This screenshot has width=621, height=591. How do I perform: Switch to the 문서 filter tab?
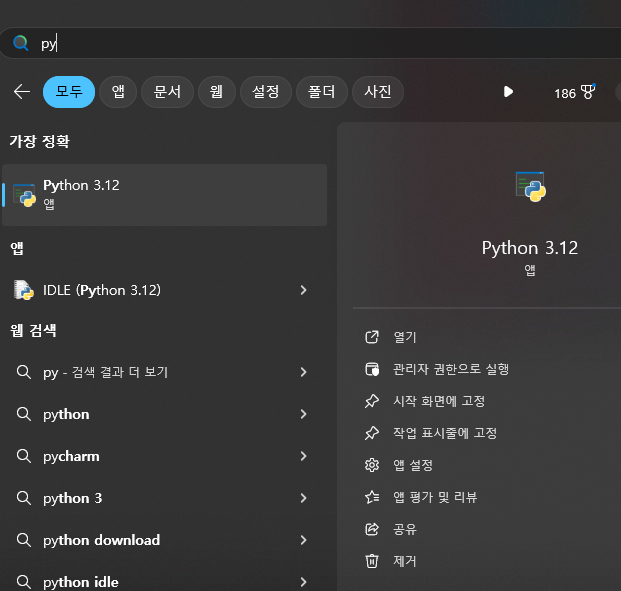(x=167, y=92)
